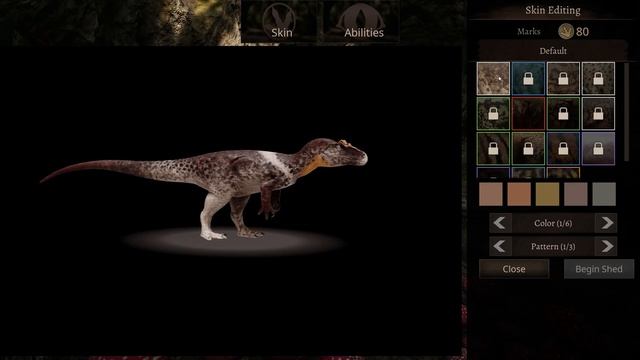Click the Skin Editing title

(553, 10)
